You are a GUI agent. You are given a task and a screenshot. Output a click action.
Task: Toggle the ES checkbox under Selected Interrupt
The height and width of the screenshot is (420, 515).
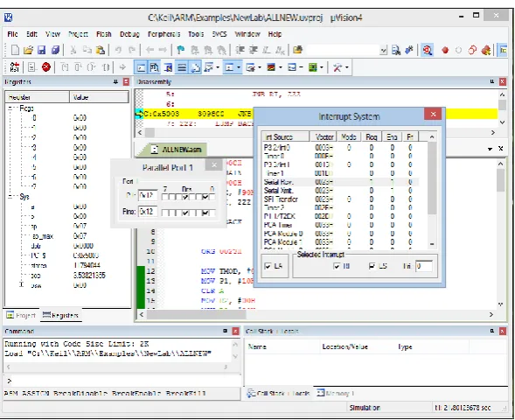(372, 266)
